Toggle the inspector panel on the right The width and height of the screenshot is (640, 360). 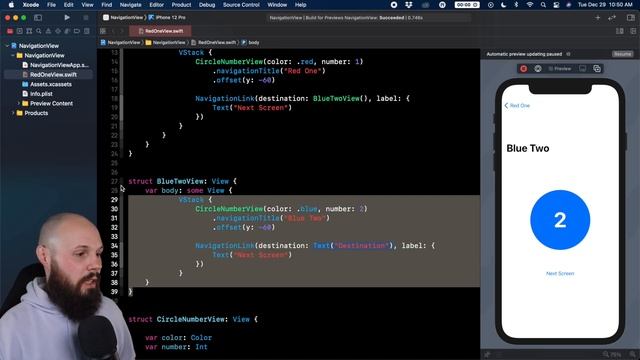pyautogui.click(x=631, y=18)
